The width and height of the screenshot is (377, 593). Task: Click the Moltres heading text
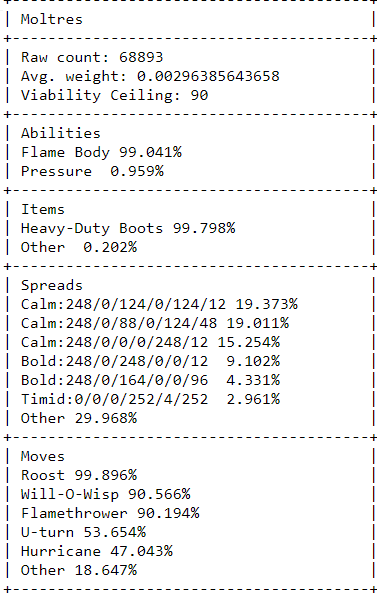51,19
